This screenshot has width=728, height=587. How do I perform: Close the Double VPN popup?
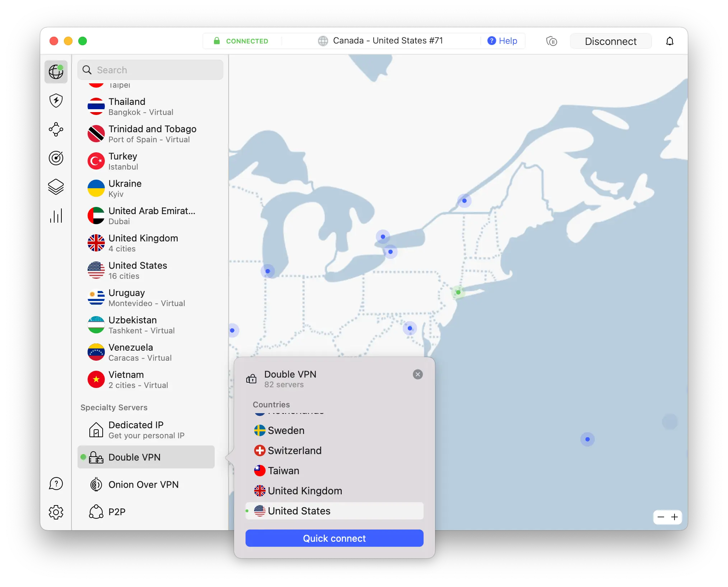click(418, 374)
